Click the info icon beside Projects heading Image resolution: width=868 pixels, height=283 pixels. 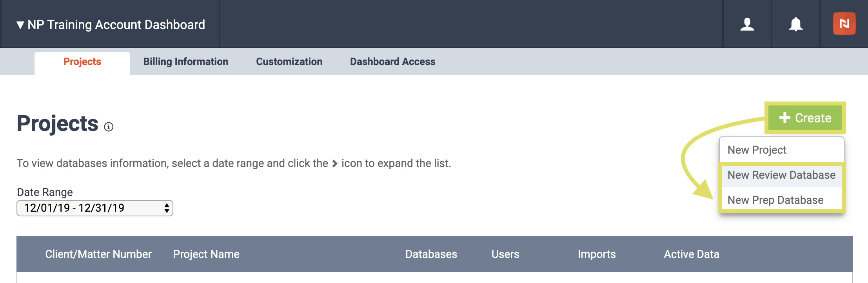(109, 127)
